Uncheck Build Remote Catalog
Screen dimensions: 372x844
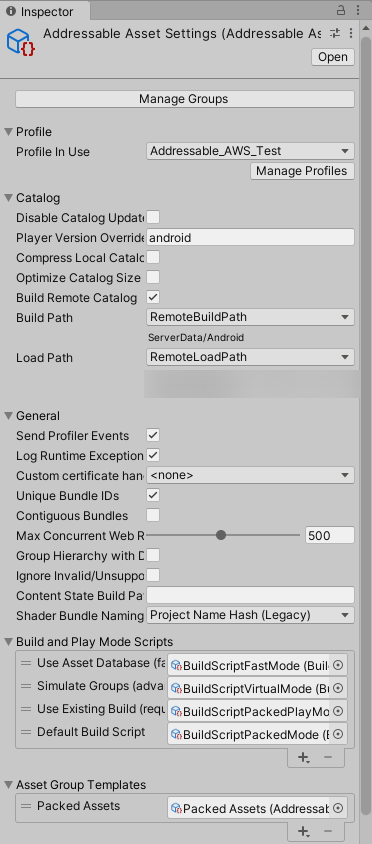click(x=153, y=297)
